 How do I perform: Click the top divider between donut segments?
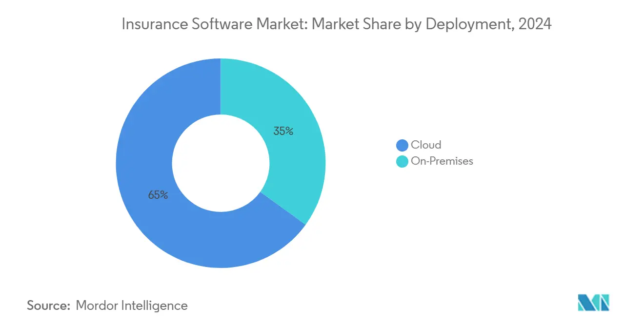pyautogui.click(x=221, y=87)
